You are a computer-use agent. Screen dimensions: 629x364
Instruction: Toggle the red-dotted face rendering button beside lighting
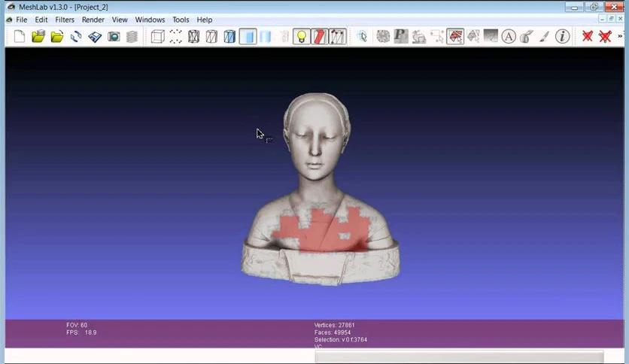click(337, 37)
